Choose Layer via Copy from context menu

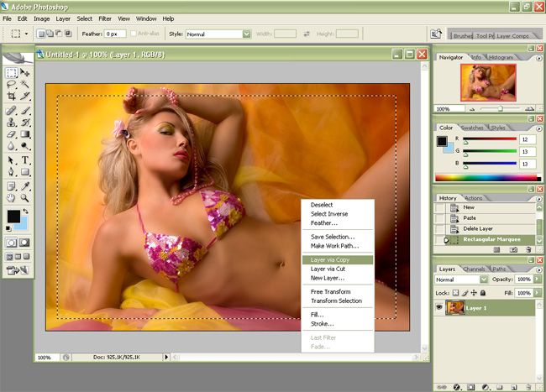point(338,260)
